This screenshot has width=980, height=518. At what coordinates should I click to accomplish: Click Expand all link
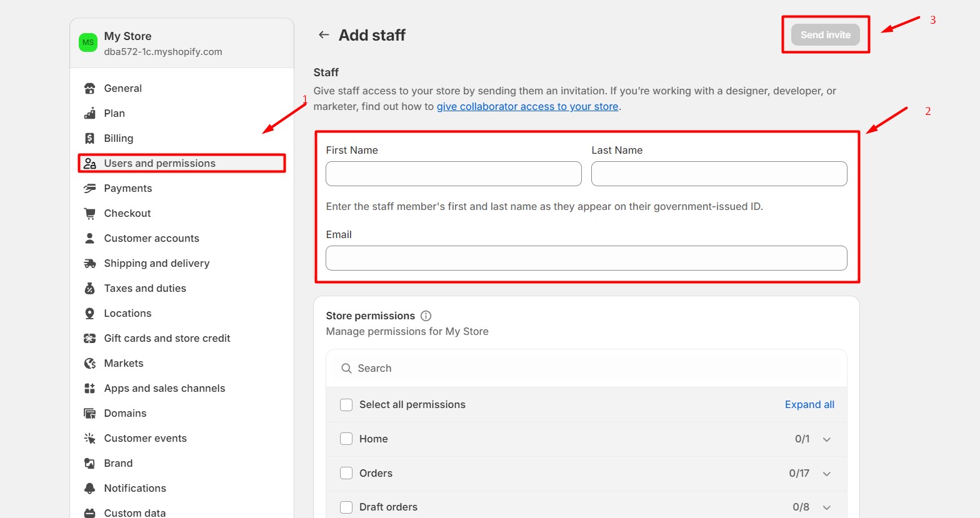pos(809,404)
